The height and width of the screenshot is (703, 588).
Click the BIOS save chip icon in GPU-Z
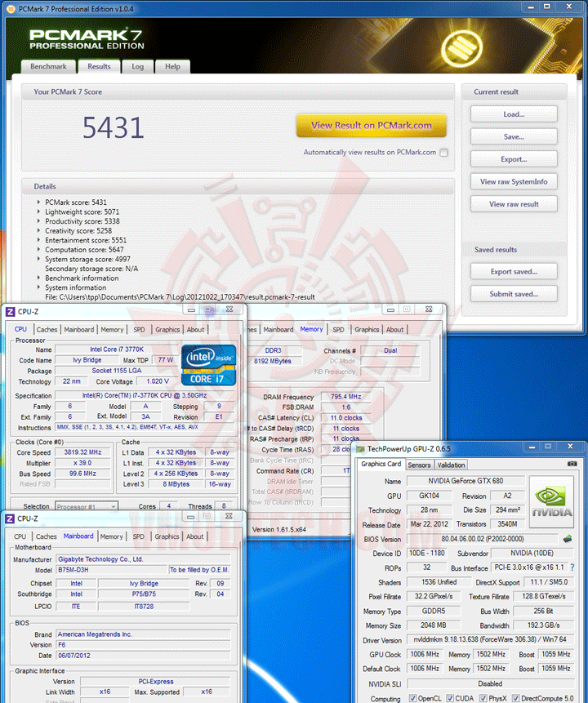click(x=568, y=538)
